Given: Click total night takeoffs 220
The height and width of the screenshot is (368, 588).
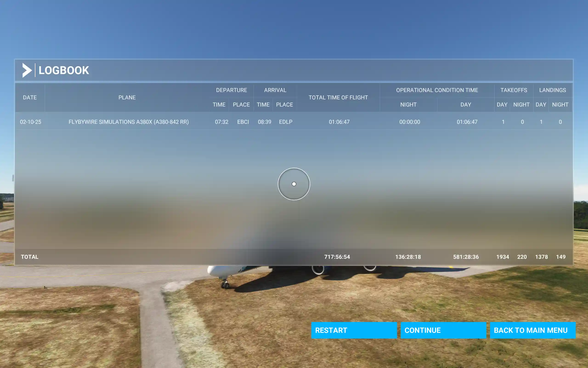Looking at the screenshot, I should pos(522,257).
